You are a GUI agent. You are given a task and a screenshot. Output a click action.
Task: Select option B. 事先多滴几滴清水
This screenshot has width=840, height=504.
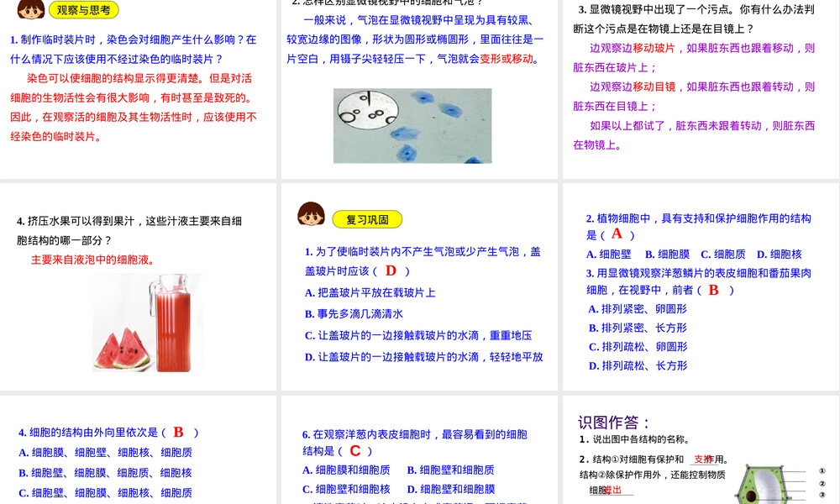tap(354, 314)
